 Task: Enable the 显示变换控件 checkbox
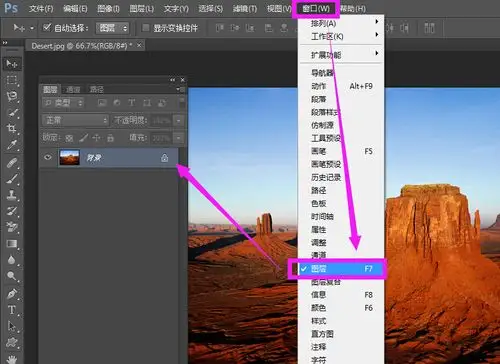coord(145,28)
